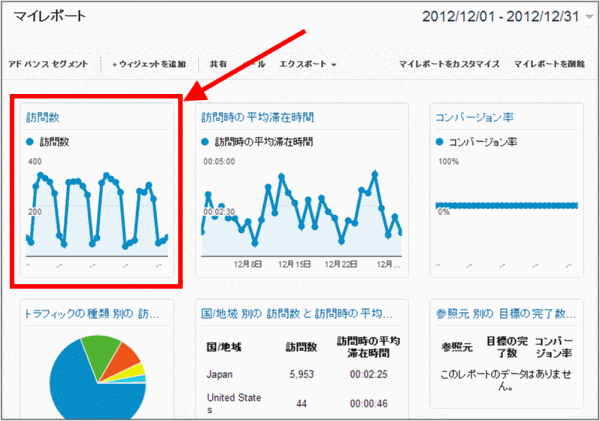Click the コンバージョン率 widget title
Image resolution: width=600 pixels, height=421 pixels.
tap(476, 118)
